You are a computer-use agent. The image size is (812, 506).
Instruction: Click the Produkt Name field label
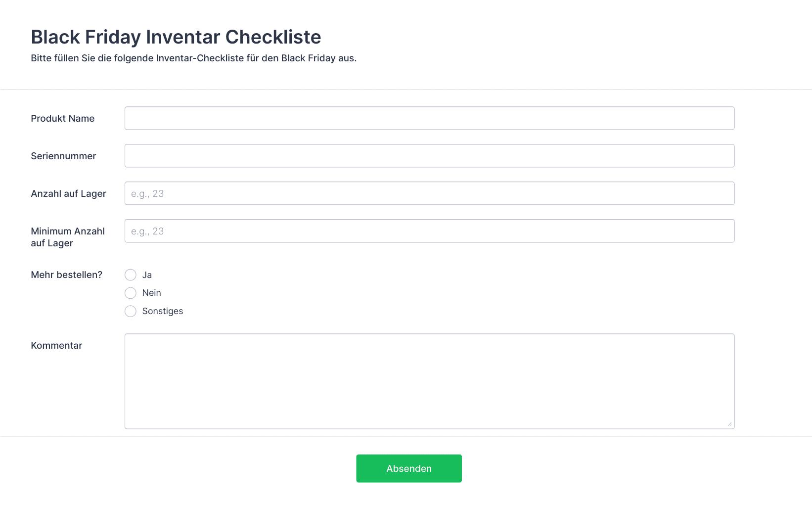(x=63, y=118)
